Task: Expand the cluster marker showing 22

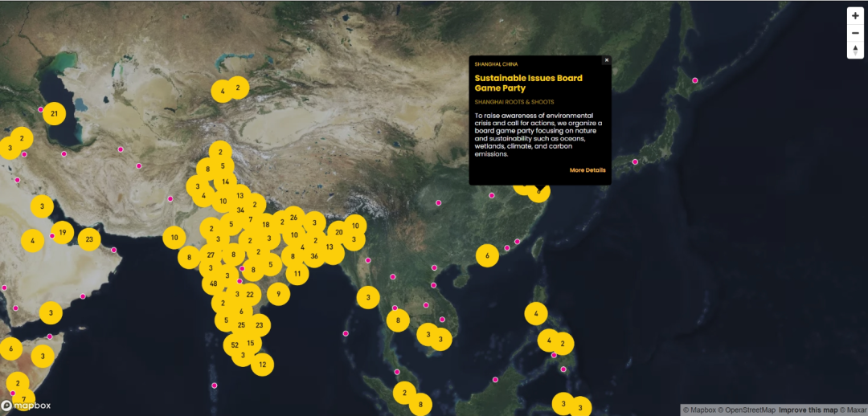Action: coord(250,294)
